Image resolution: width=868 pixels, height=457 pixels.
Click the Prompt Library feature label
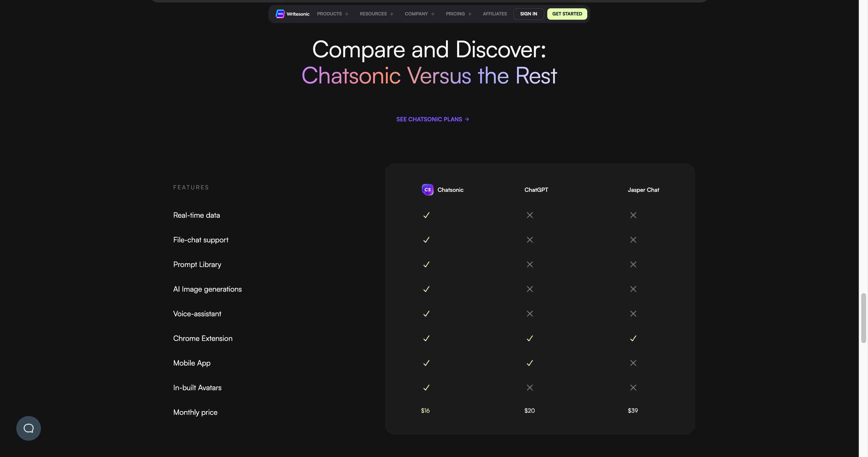click(197, 265)
